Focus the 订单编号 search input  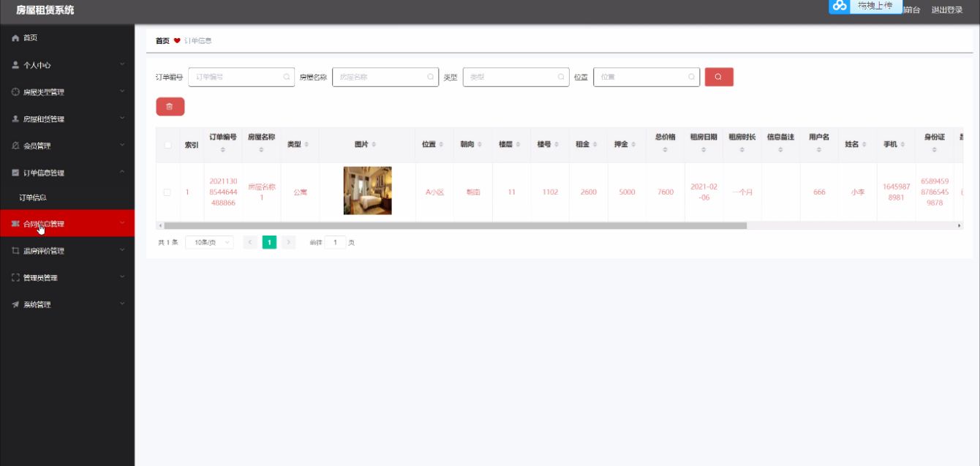point(241,77)
